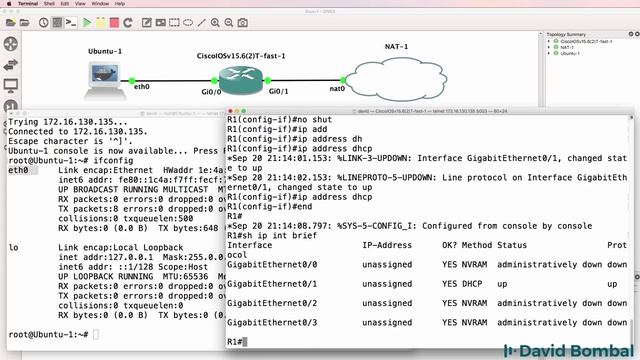Stop all nodes with red square icon

114,22
